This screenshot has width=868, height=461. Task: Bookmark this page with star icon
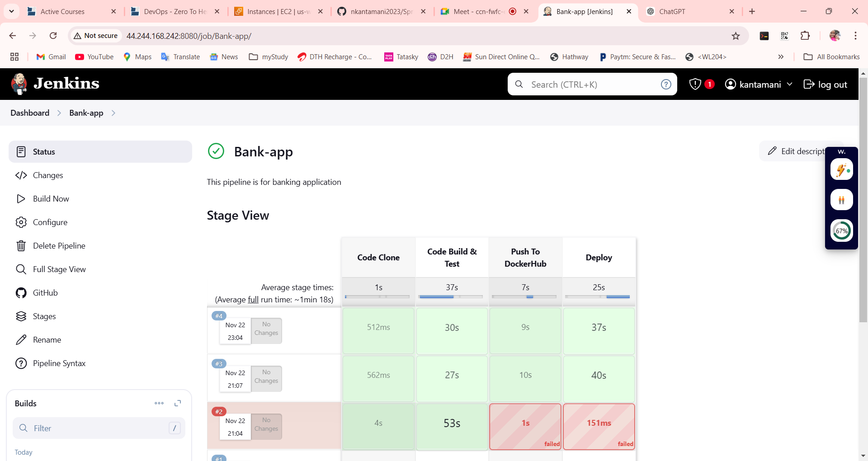coord(736,36)
